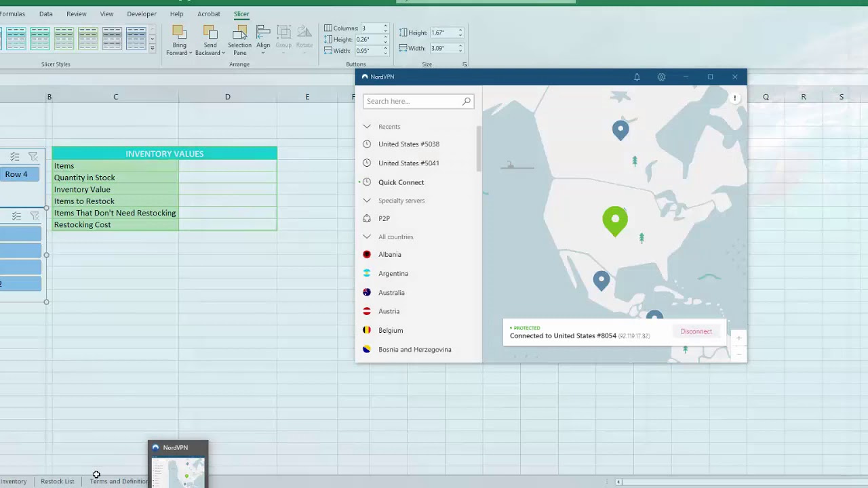Click the NordVPN server list scrollbar
The image size is (868, 488).
tap(479, 148)
